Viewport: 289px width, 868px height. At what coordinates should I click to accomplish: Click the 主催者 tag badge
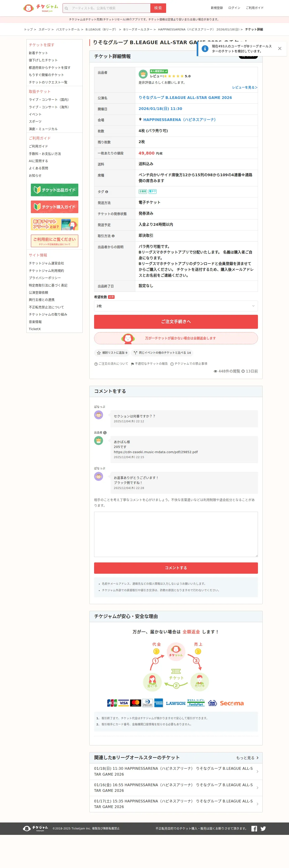(143, 191)
